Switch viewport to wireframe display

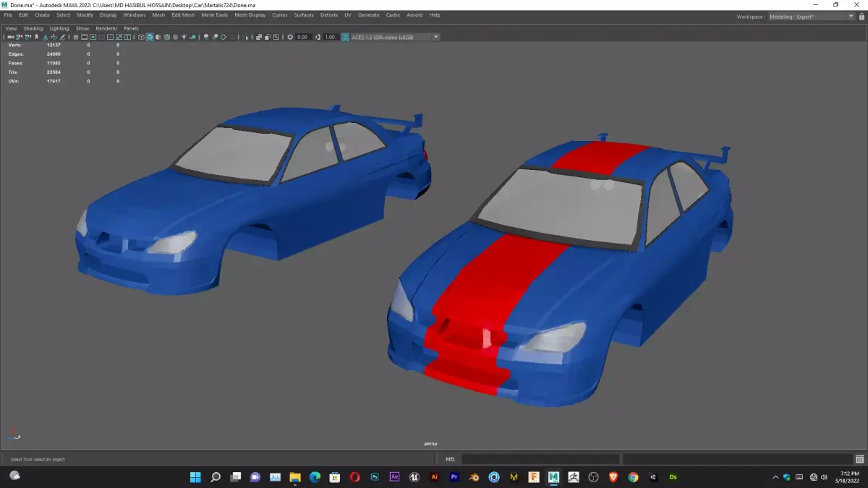[x=141, y=37]
